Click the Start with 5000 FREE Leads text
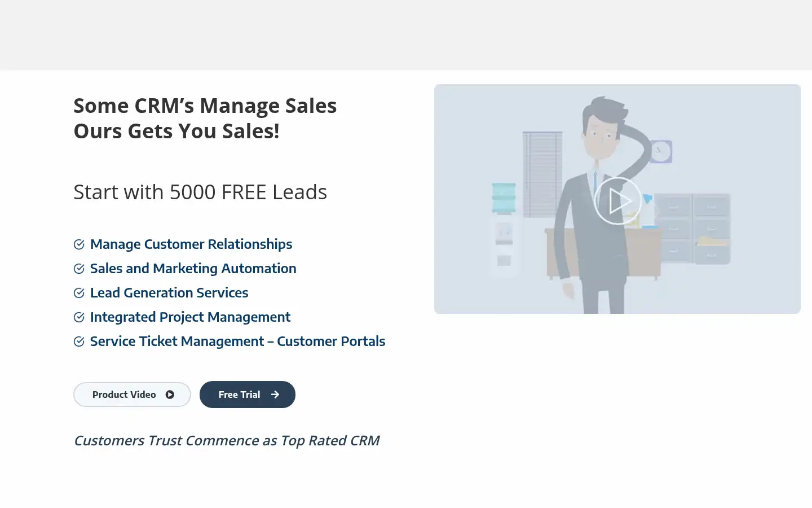Image resolution: width=812 pixels, height=508 pixels. coord(200,192)
